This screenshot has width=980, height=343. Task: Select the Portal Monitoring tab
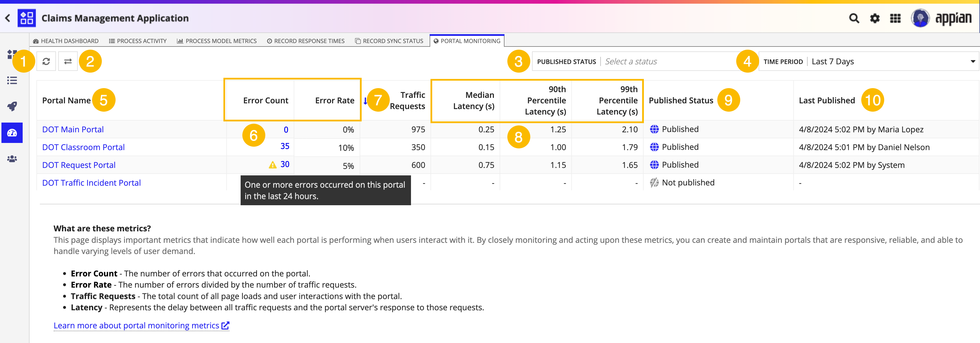(467, 41)
